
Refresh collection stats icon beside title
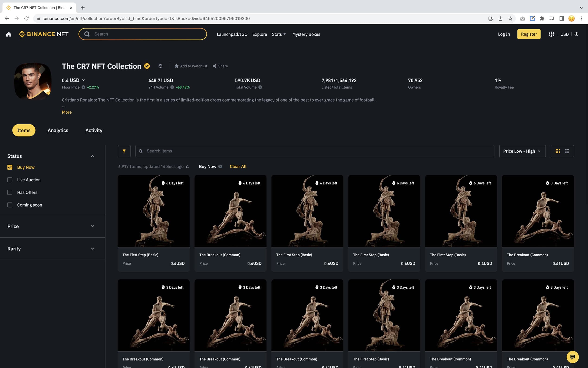160,66
